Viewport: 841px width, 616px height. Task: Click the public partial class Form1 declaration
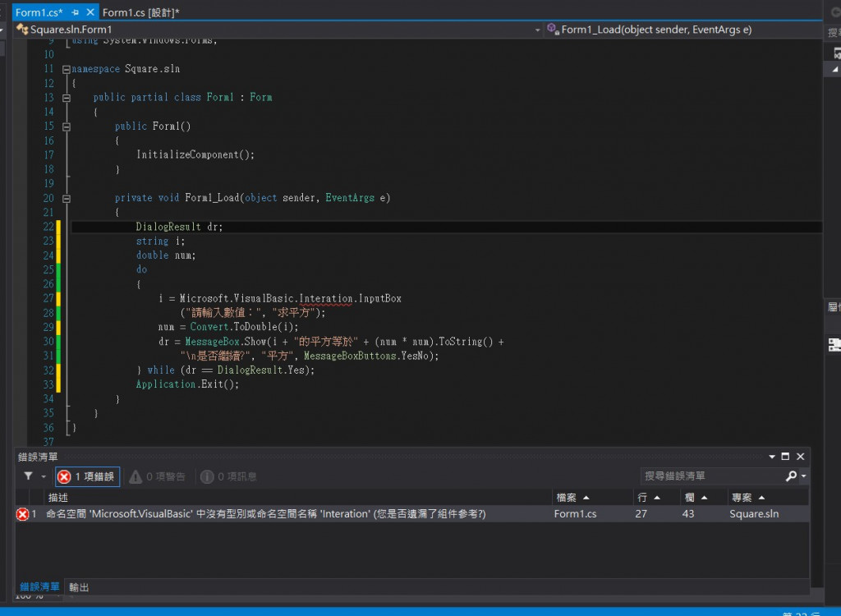click(x=182, y=98)
